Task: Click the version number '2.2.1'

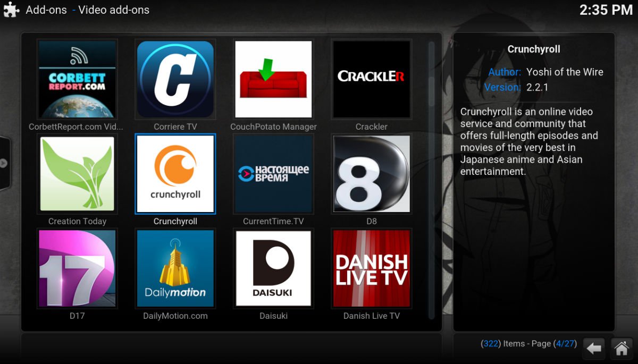Action: tap(537, 87)
